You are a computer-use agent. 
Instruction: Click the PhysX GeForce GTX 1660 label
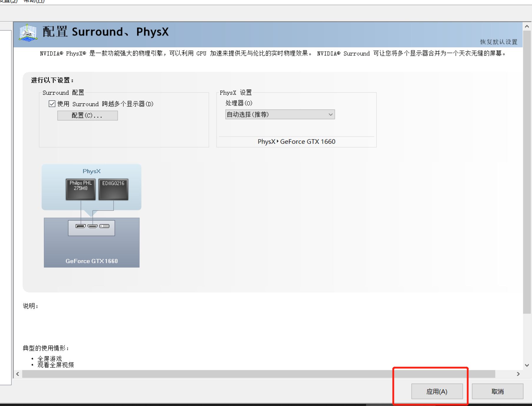point(297,141)
